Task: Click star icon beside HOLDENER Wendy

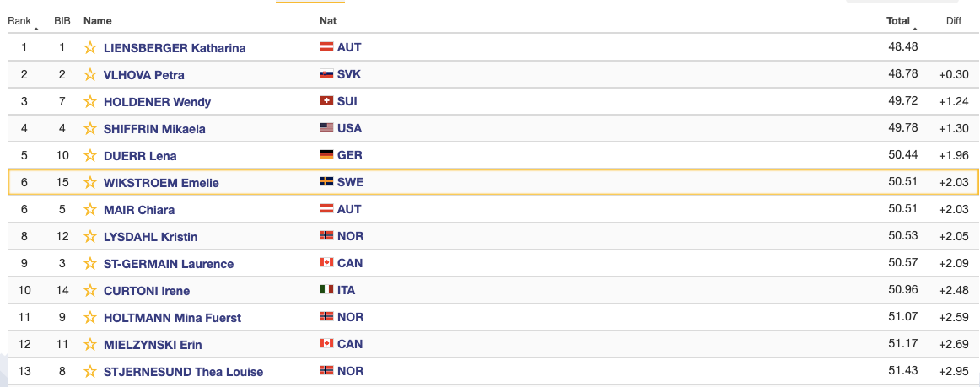Action: coord(90,101)
